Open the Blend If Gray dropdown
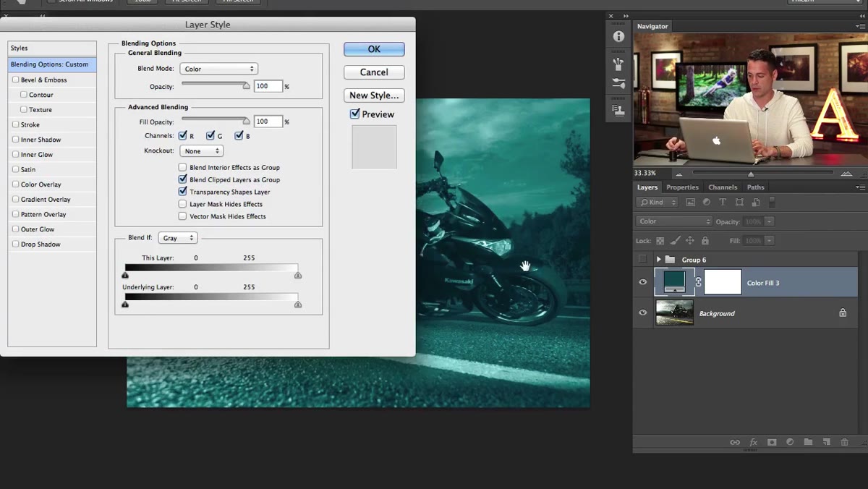 (178, 238)
